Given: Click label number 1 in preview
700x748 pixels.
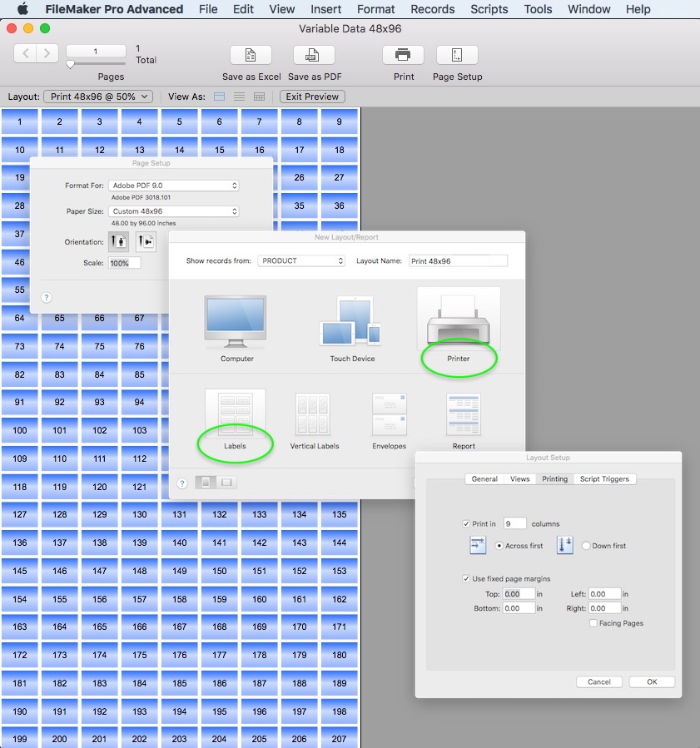Looking at the screenshot, I should pos(20,121).
